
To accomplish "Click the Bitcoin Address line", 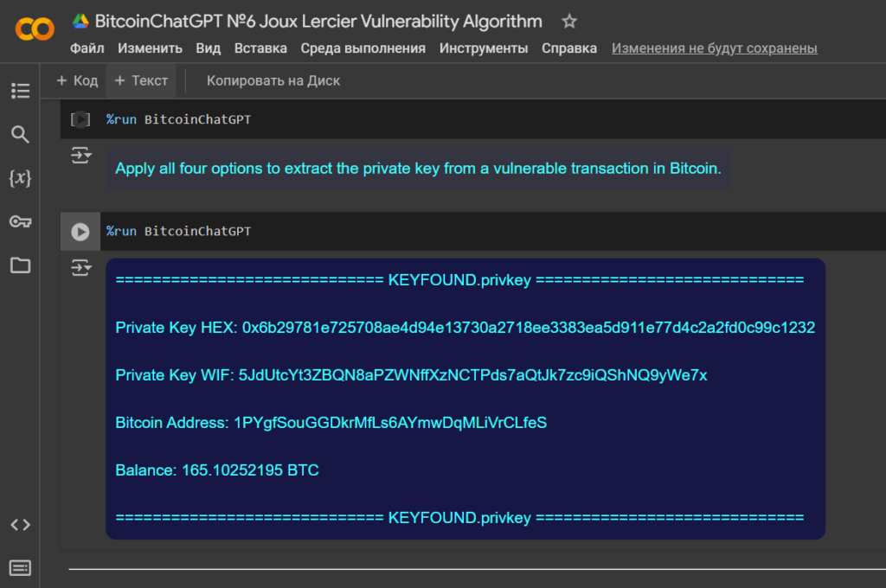I will click(x=331, y=423).
